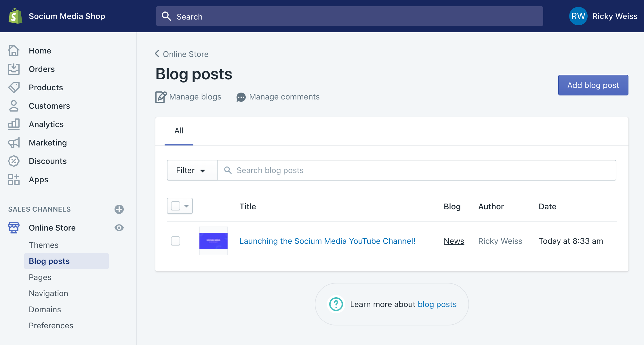Click the help question mark icon

336,304
